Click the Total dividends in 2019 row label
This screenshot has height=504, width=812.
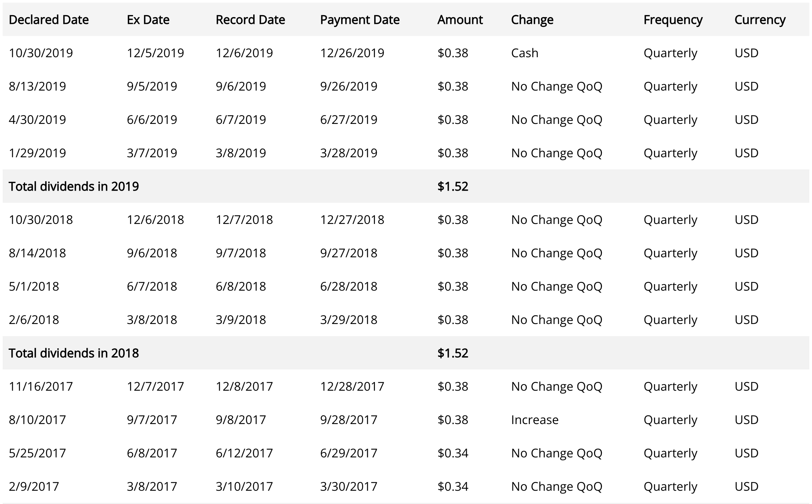point(74,186)
